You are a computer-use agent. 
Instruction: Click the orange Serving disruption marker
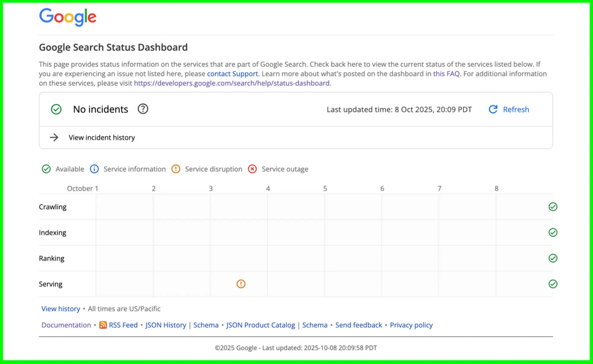tap(241, 284)
